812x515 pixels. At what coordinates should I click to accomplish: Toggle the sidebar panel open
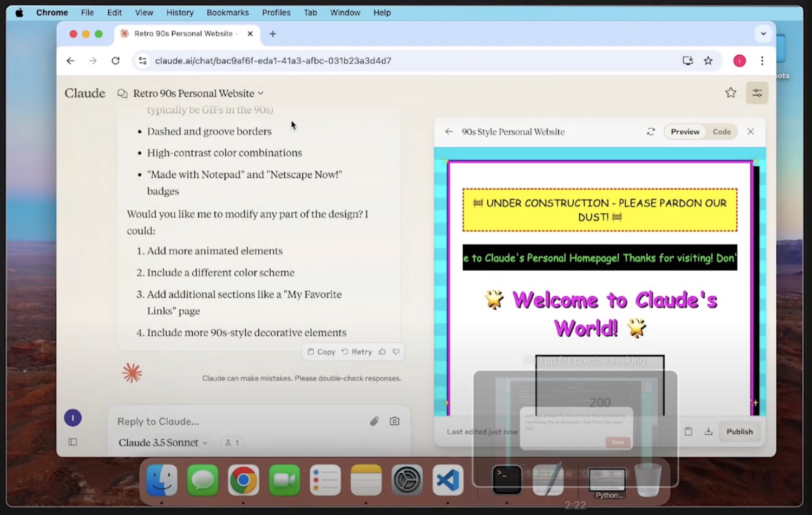(x=73, y=442)
